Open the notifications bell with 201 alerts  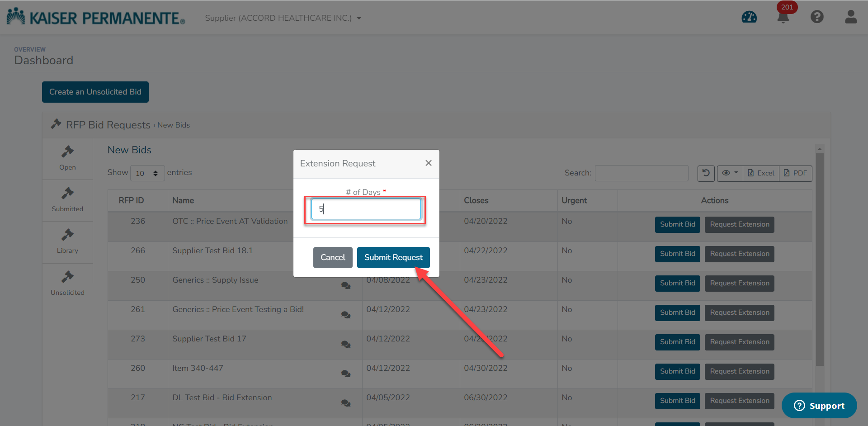click(x=783, y=18)
